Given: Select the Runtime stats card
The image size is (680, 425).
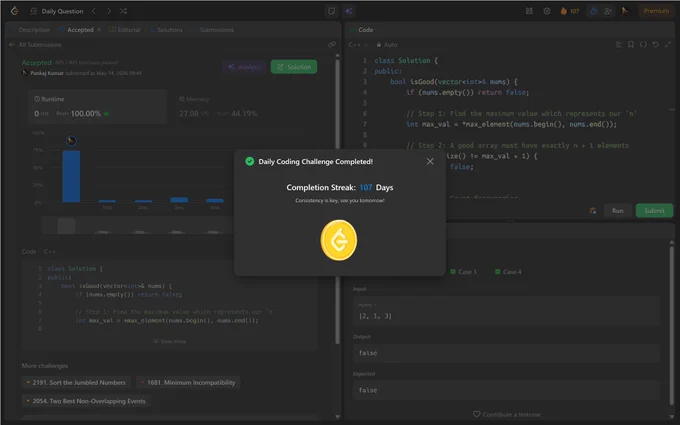Looking at the screenshot, I should (x=98, y=107).
